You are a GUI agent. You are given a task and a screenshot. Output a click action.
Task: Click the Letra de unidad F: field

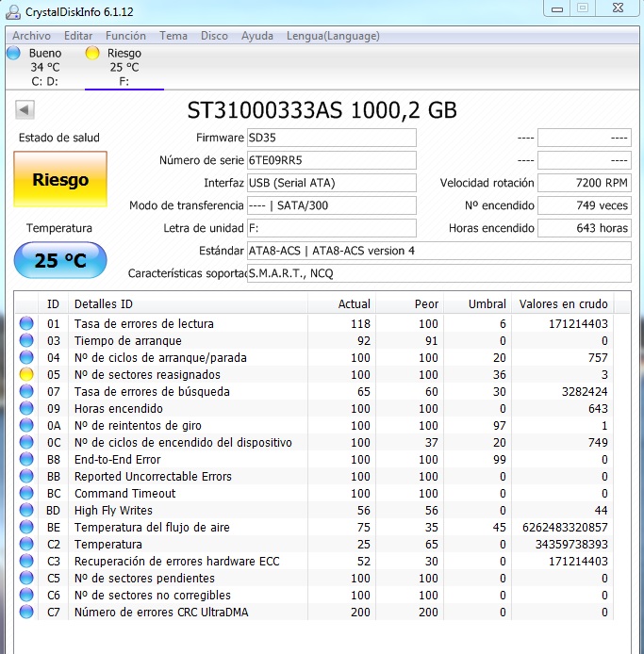click(x=331, y=228)
